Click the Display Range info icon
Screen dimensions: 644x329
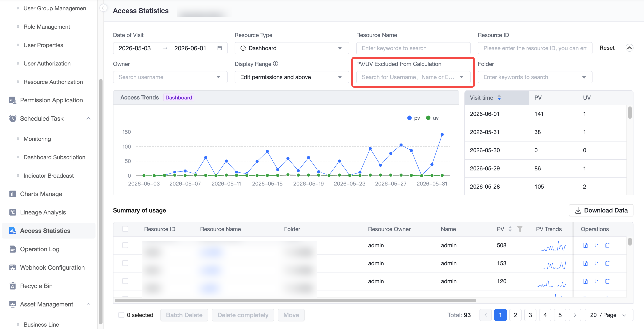(276, 64)
